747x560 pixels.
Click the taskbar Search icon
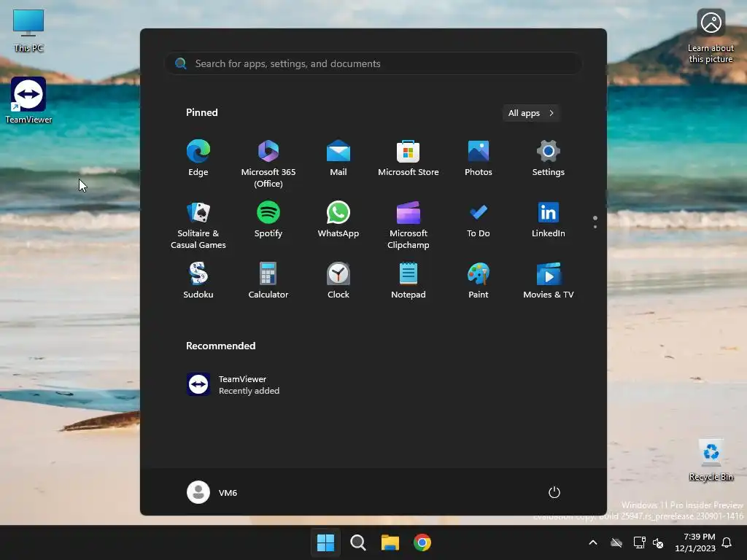click(x=357, y=542)
